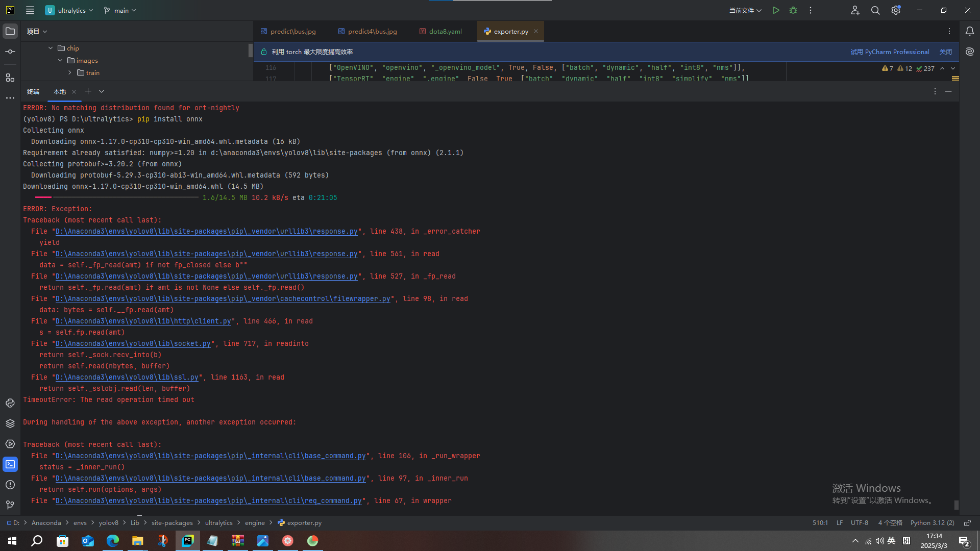
Task: Toggle read-only lock in status bar
Action: click(967, 523)
